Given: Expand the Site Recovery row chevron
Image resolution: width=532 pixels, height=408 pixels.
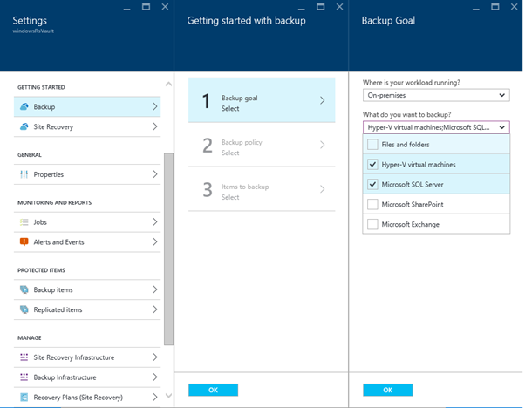Looking at the screenshot, I should tap(154, 126).
